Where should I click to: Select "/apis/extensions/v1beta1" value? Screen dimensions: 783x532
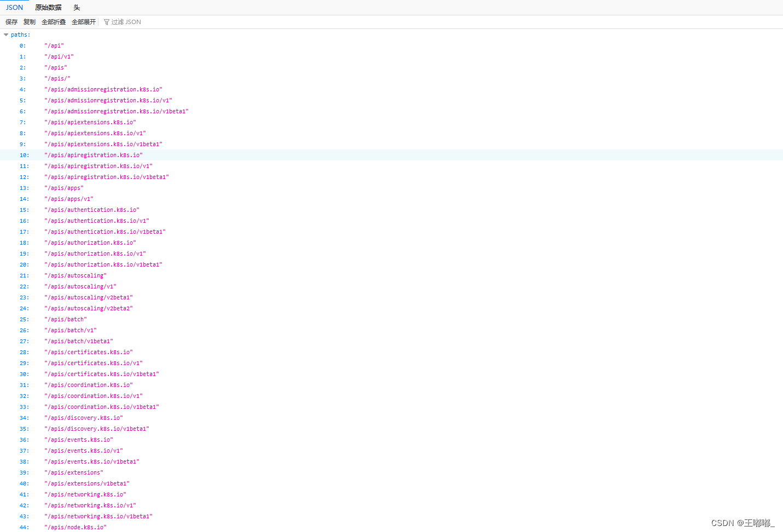tap(87, 483)
